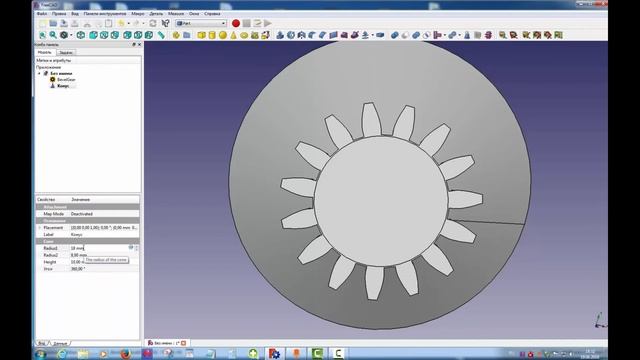
Task: Click the bottom view cube icon
Action: [x=138, y=35]
